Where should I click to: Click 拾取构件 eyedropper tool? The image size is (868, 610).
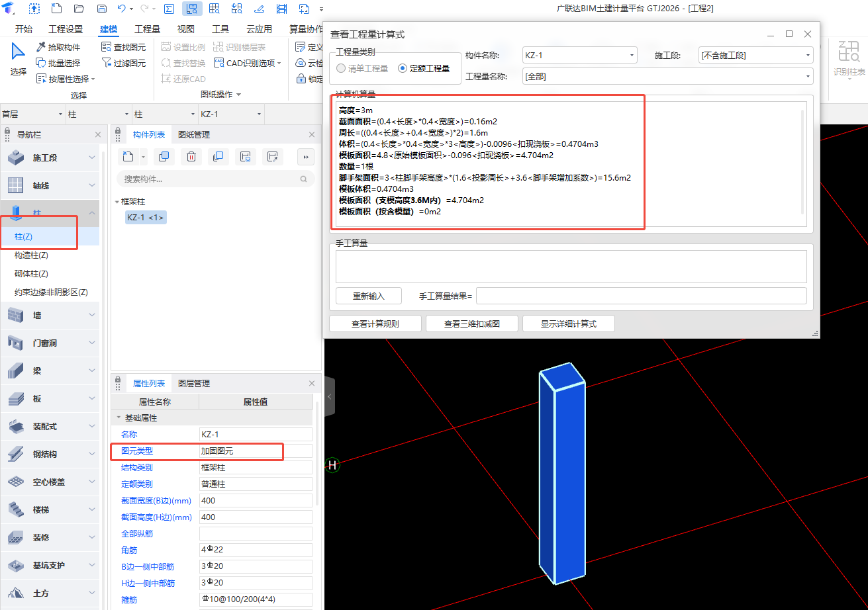pos(58,47)
